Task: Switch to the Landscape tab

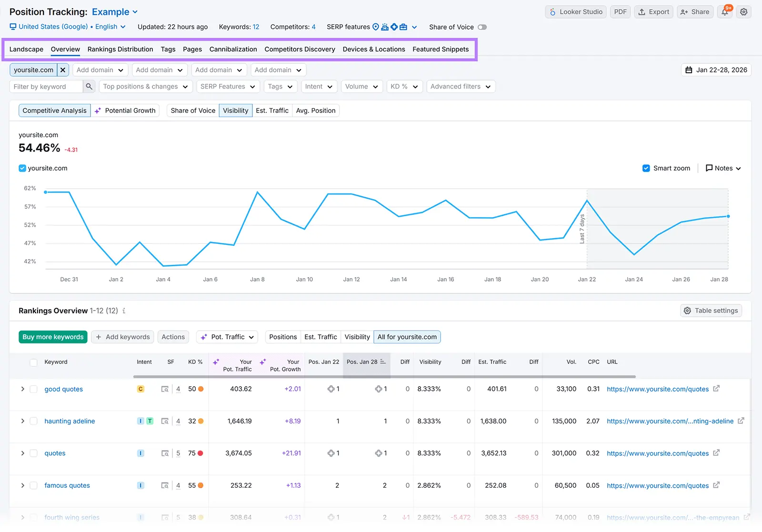Action: tap(26, 49)
